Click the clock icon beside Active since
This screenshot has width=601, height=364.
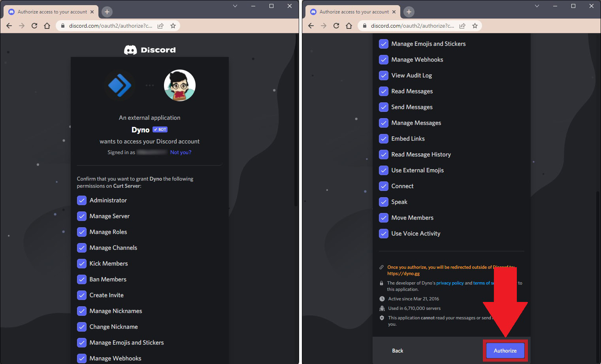point(382,299)
